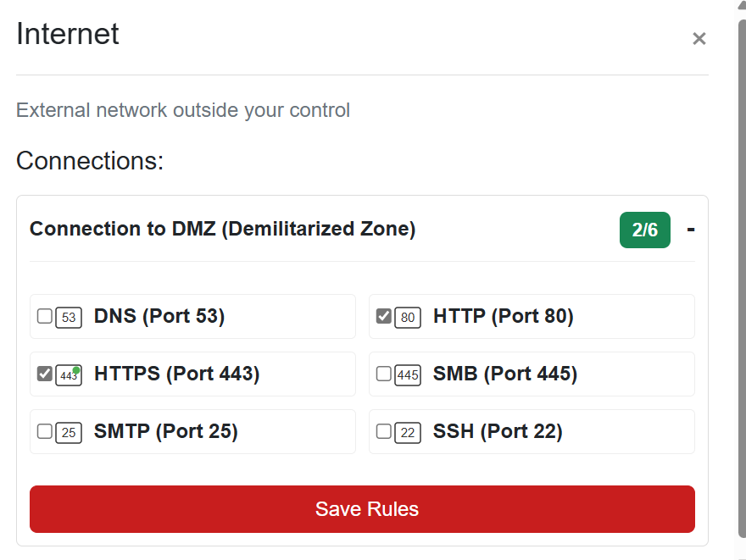The width and height of the screenshot is (746, 560).
Task: Click the port 53 badge icon
Action: coord(69,317)
